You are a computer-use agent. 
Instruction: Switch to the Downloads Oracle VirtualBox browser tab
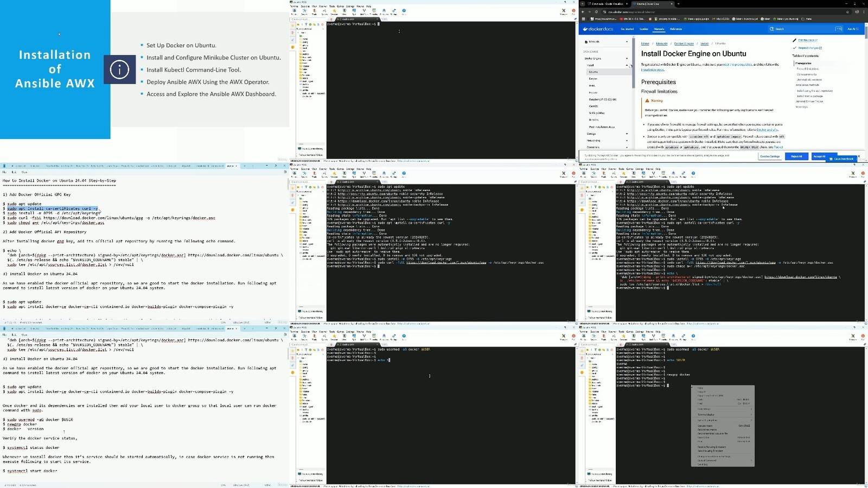pyautogui.click(x=607, y=4)
